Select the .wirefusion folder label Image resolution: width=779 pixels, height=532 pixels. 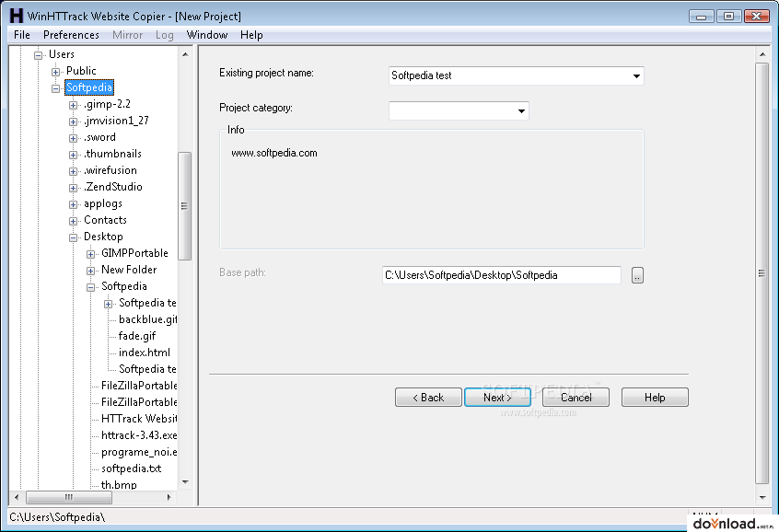point(110,170)
